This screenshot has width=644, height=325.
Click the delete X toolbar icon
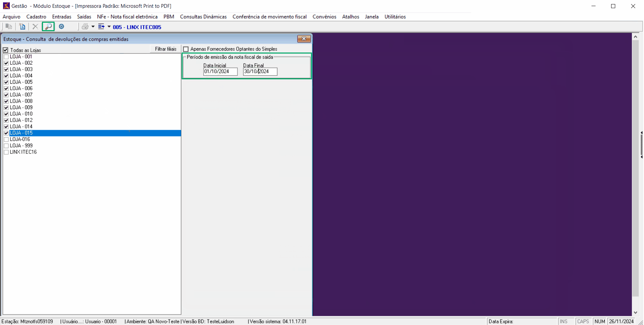coord(35,26)
